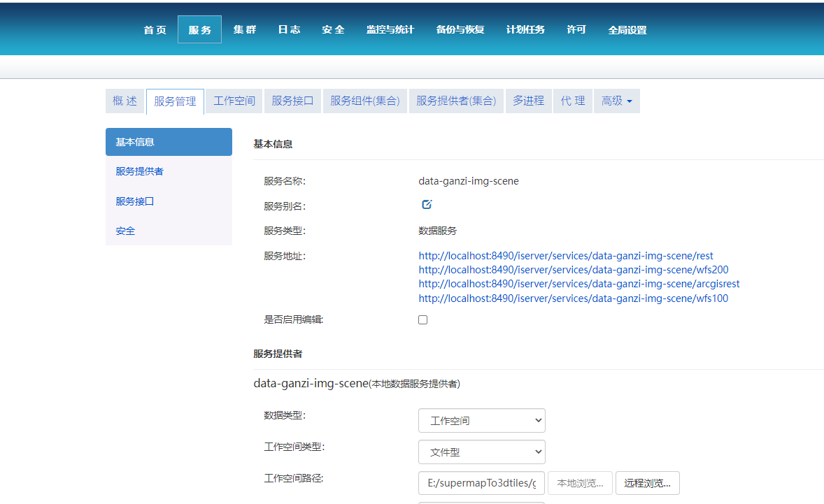Switch to the 服务组件(集合) tab
This screenshot has width=824, height=504.
[364, 101]
